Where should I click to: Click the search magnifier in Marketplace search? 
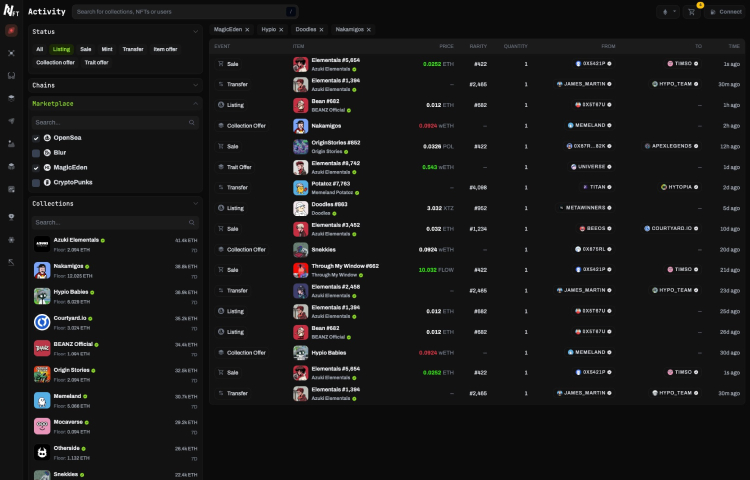click(192, 122)
